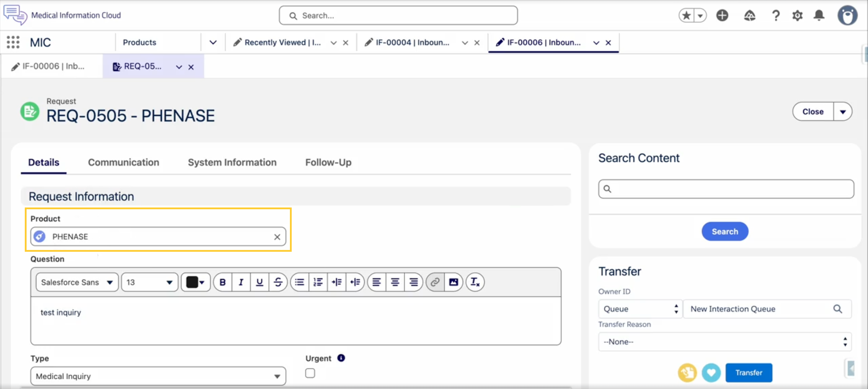Switch to the System Information tab
Screen dimensions: 868x389
232,162
